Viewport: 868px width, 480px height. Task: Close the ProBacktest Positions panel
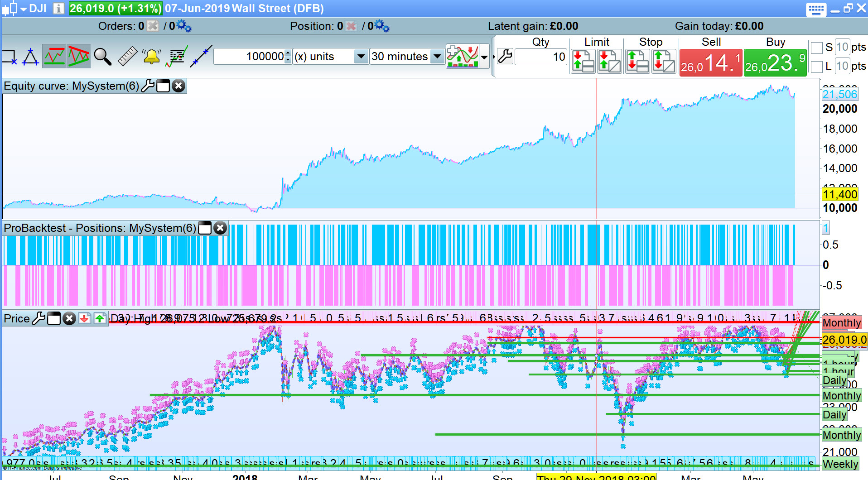220,228
